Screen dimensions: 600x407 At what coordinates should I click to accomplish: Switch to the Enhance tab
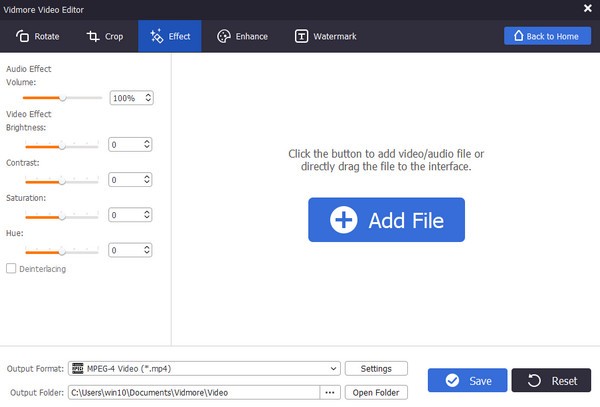pos(242,37)
